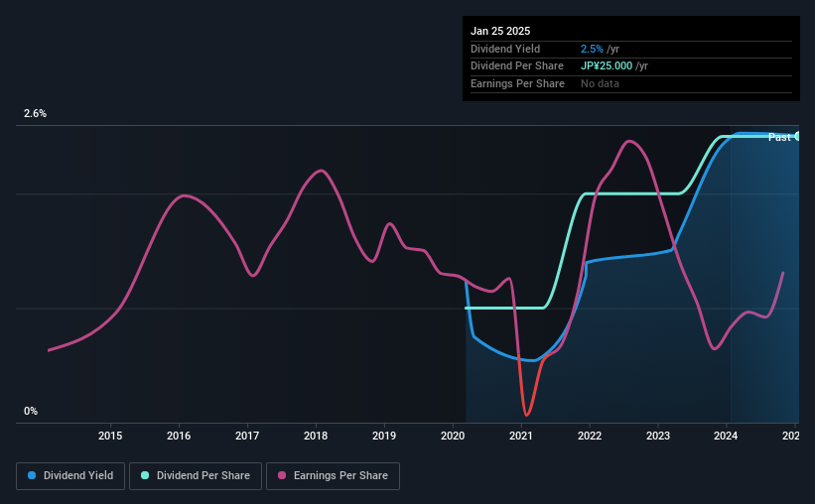
Task: Click the teal Dividend Per Share legend dot
Action: (x=145, y=475)
